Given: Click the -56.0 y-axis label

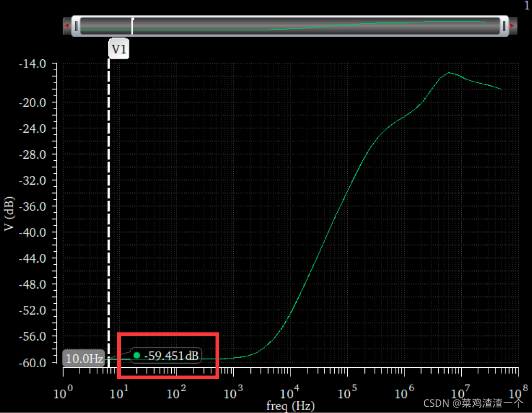Looking at the screenshot, I should pyautogui.click(x=33, y=337).
